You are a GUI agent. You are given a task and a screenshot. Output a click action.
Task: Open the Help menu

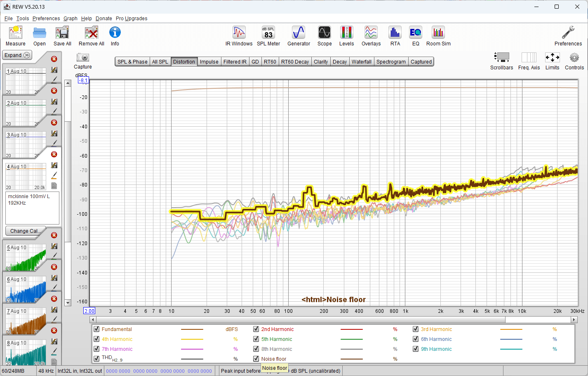click(x=87, y=19)
